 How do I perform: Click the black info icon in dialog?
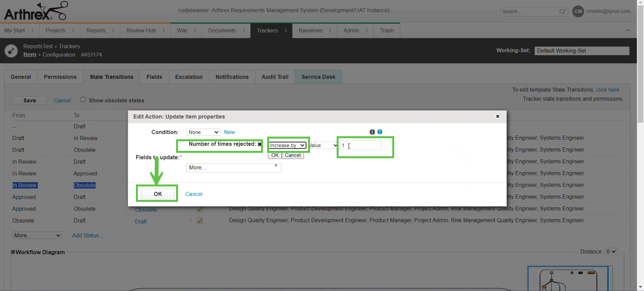click(372, 132)
